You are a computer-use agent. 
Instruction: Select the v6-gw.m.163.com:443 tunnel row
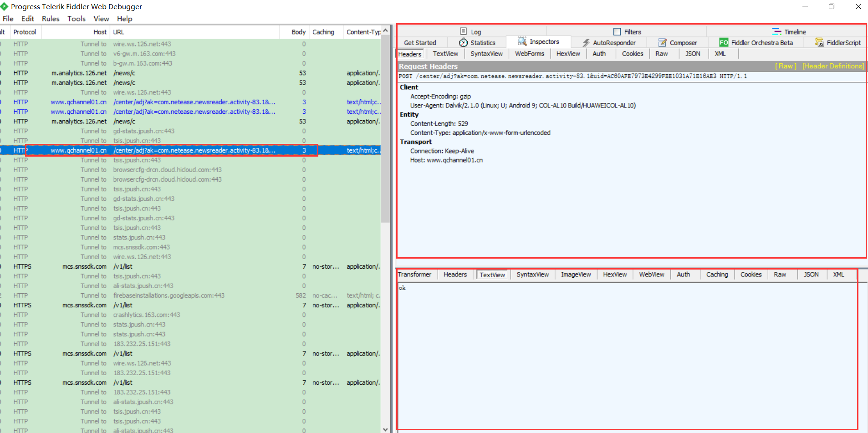[190, 54]
